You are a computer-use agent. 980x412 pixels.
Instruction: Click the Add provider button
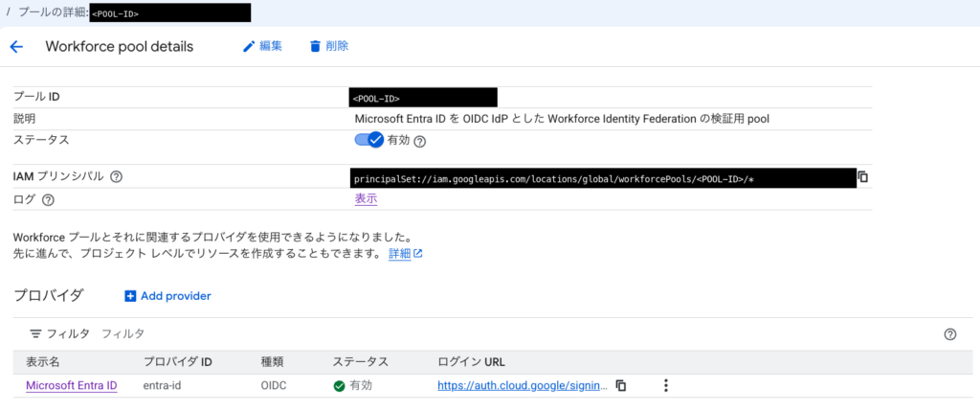(x=168, y=296)
